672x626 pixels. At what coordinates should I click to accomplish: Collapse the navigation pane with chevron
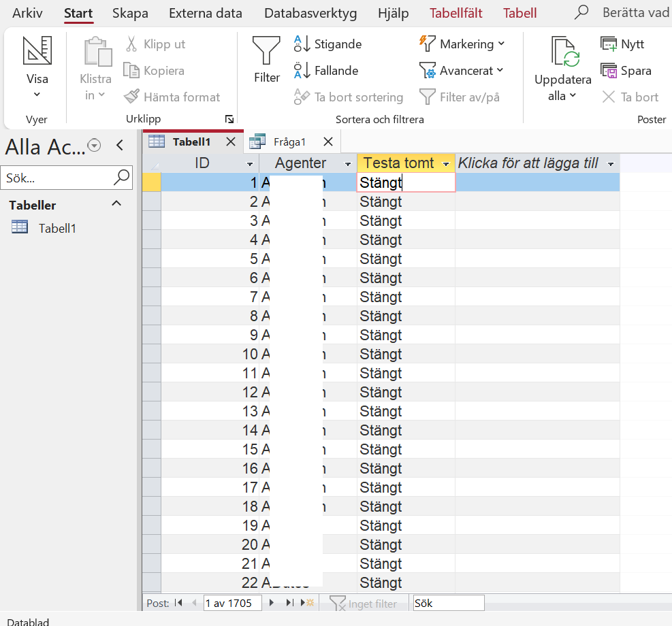click(x=120, y=146)
